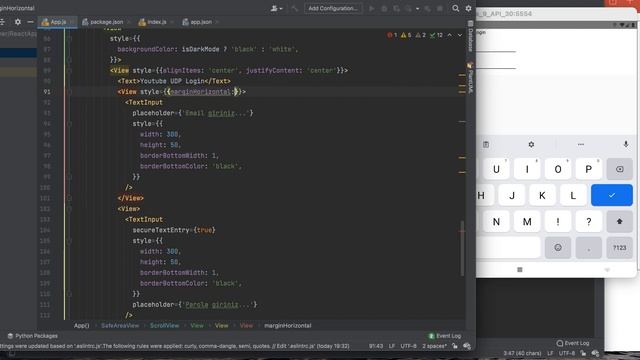640x360 pixels.
Task: Open IDE settings gear in top toolbar
Action: pos(469,8)
